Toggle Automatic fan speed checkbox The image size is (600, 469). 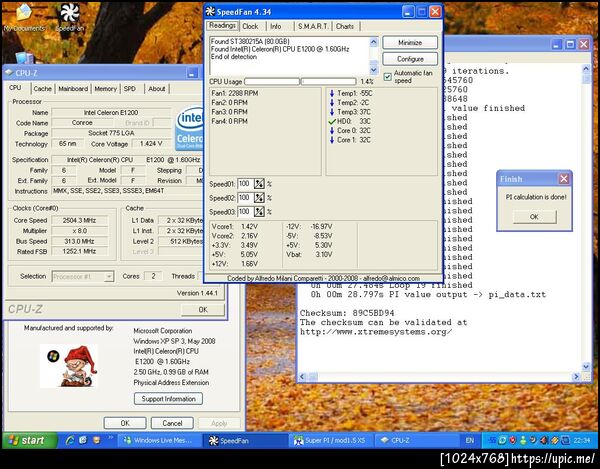[388, 77]
